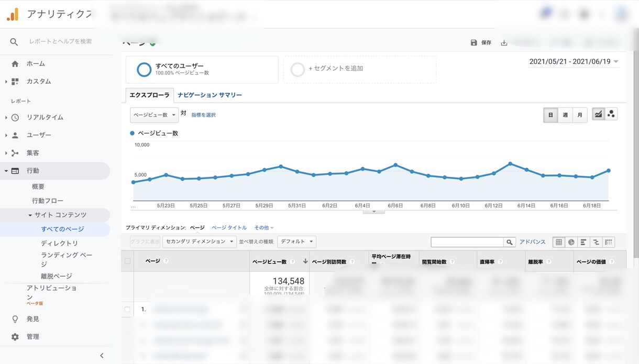Set graph granularity to 月
The height and width of the screenshot is (364, 639).
pyautogui.click(x=580, y=115)
